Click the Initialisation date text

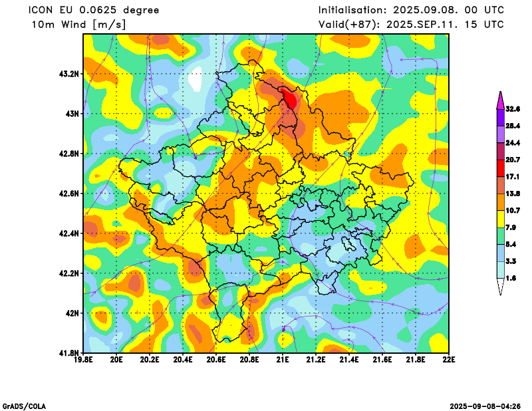coord(411,10)
